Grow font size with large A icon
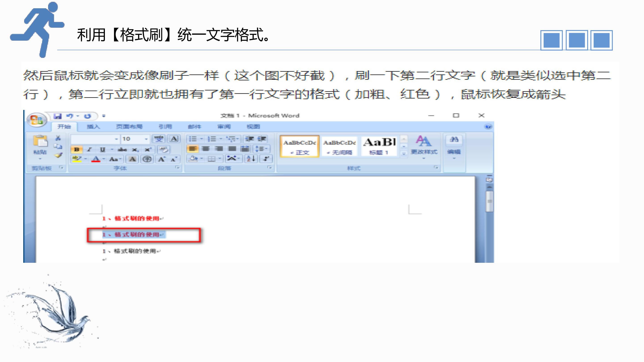 click(x=161, y=159)
